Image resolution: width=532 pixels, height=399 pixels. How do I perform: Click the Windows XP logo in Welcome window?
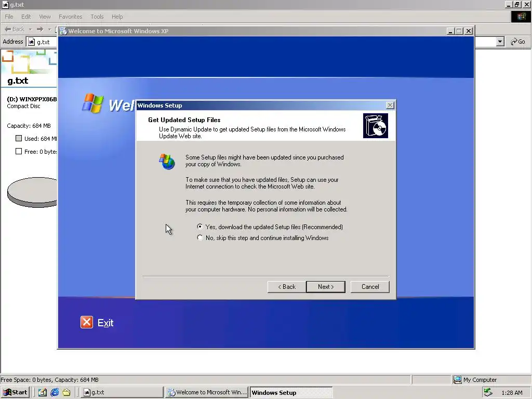(92, 103)
